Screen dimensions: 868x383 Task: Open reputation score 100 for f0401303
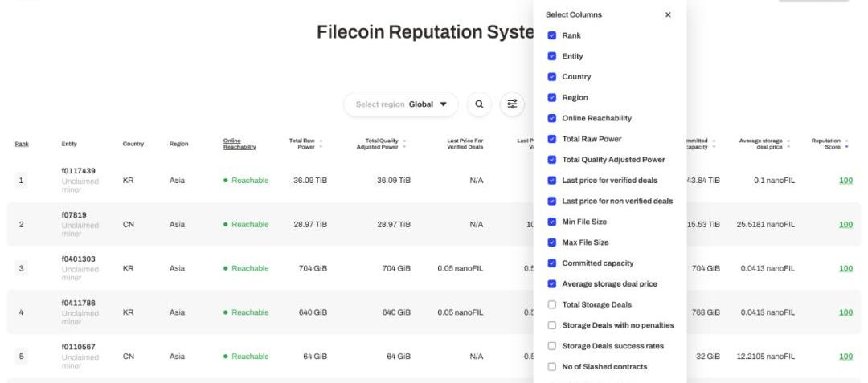[845, 268]
